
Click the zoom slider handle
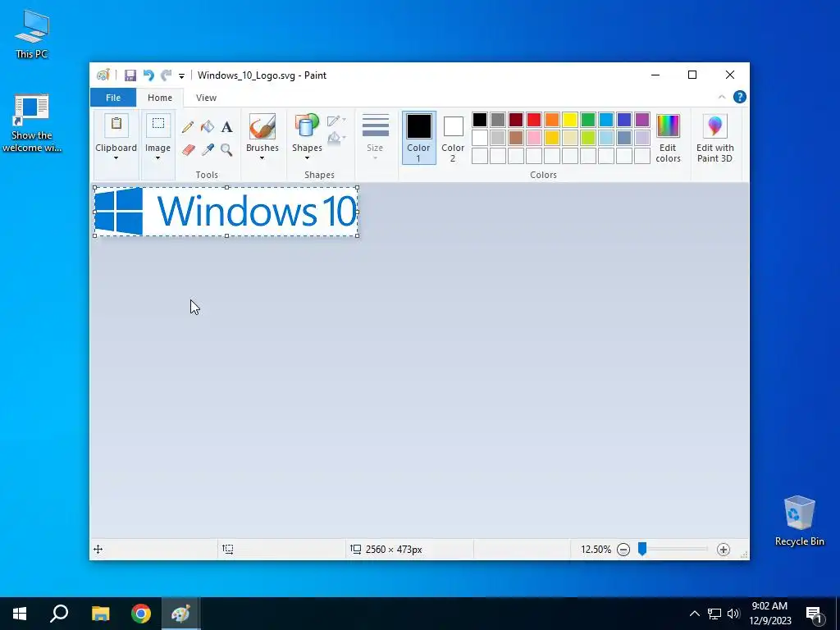tap(641, 549)
